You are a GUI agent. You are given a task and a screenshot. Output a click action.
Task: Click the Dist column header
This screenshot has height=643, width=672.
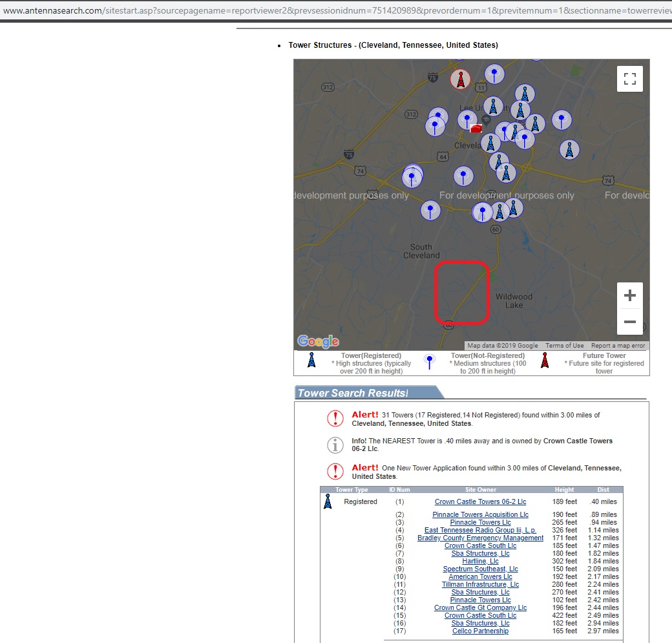tap(604, 490)
